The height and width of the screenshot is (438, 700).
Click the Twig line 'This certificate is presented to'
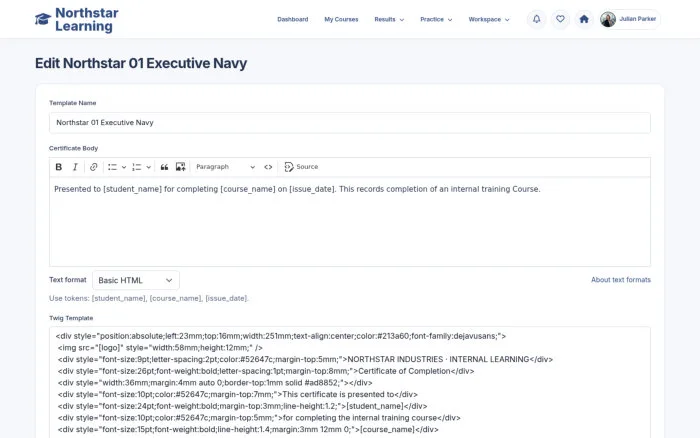pos(238,395)
